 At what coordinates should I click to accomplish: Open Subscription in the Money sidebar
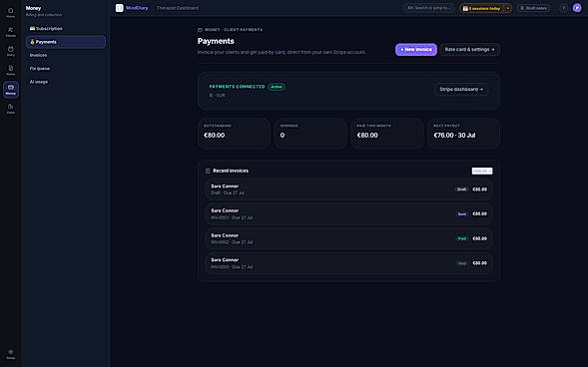(66, 29)
